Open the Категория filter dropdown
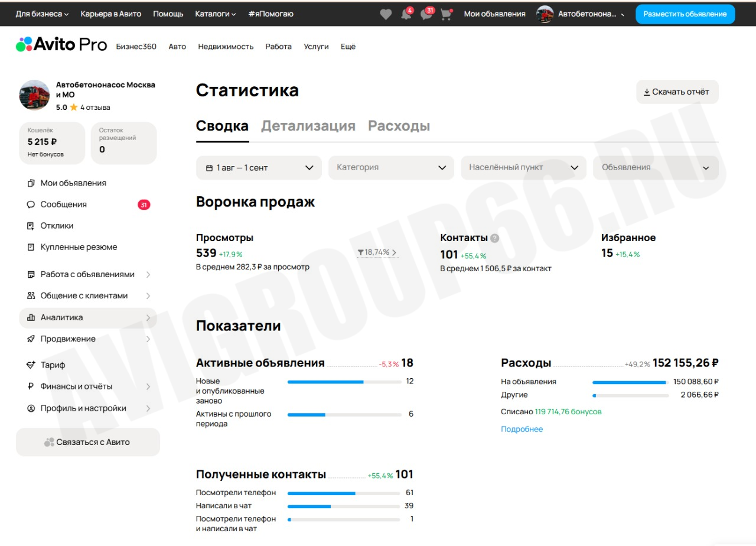Screen dimensions: 756x546 [x=391, y=168]
